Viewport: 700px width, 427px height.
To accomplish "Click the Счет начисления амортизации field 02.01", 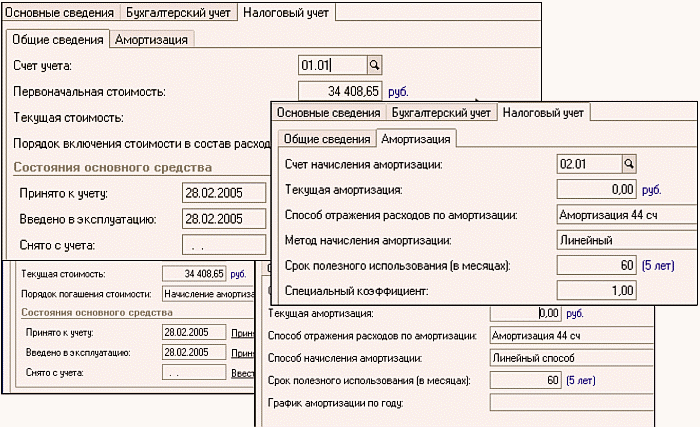I will (588, 162).
